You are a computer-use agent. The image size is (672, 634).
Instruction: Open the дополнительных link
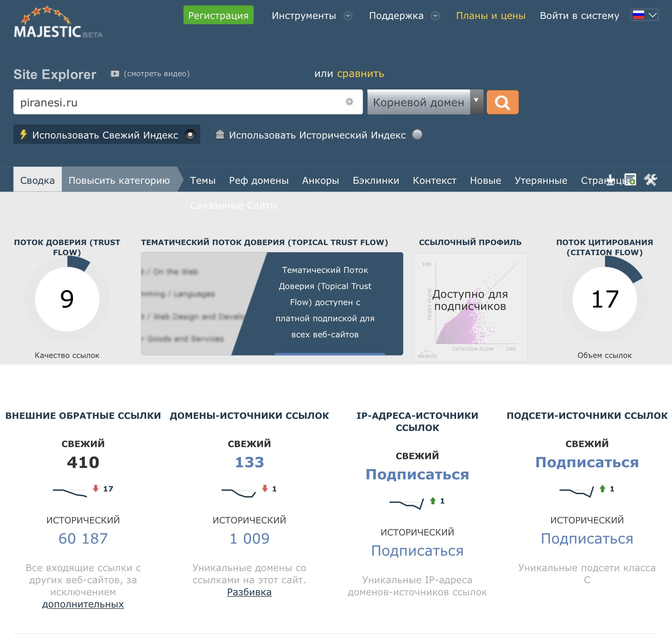[x=83, y=604]
